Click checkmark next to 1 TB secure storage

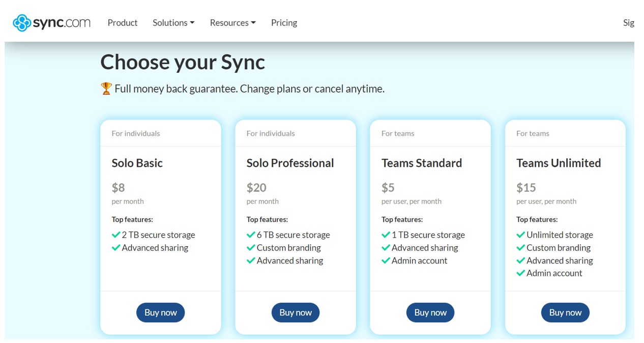[x=386, y=235]
